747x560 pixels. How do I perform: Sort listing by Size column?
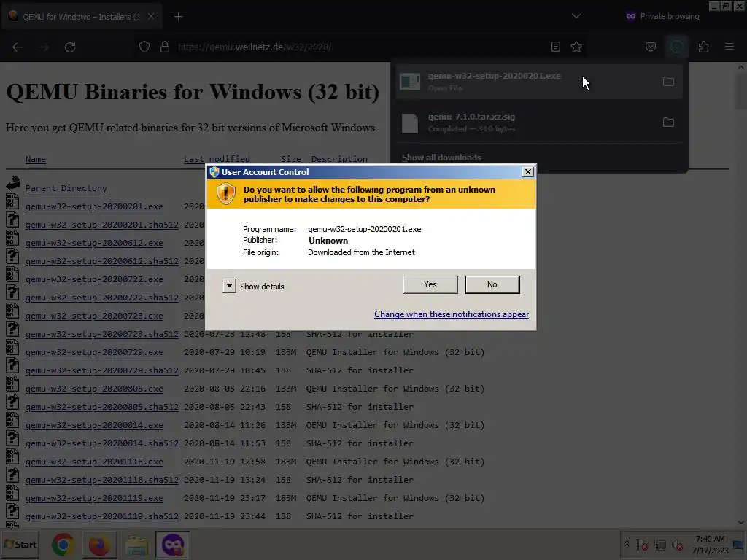click(290, 159)
